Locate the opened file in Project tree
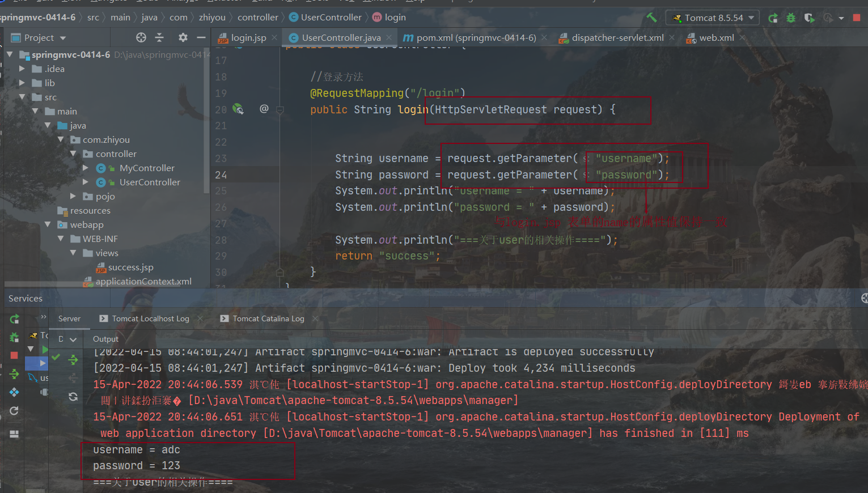Screen dimensions: 868x493 point(141,37)
